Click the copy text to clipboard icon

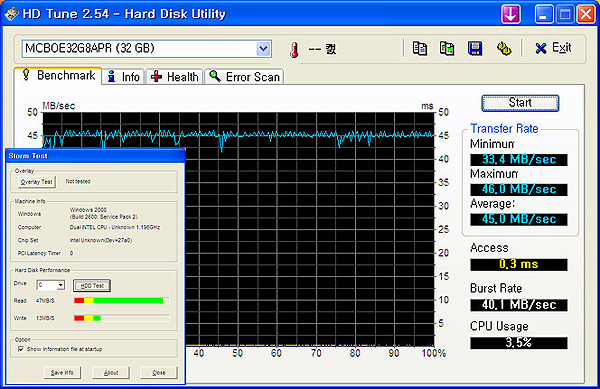coord(420,49)
